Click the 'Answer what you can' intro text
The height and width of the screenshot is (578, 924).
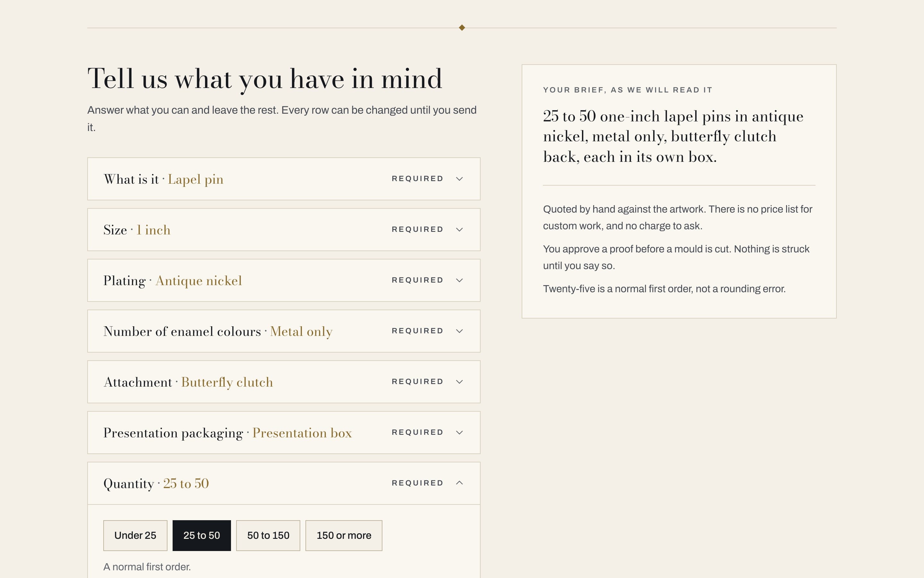[282, 118]
